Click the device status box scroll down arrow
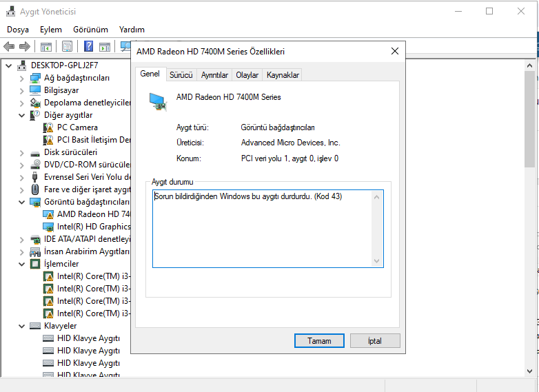 (x=377, y=261)
